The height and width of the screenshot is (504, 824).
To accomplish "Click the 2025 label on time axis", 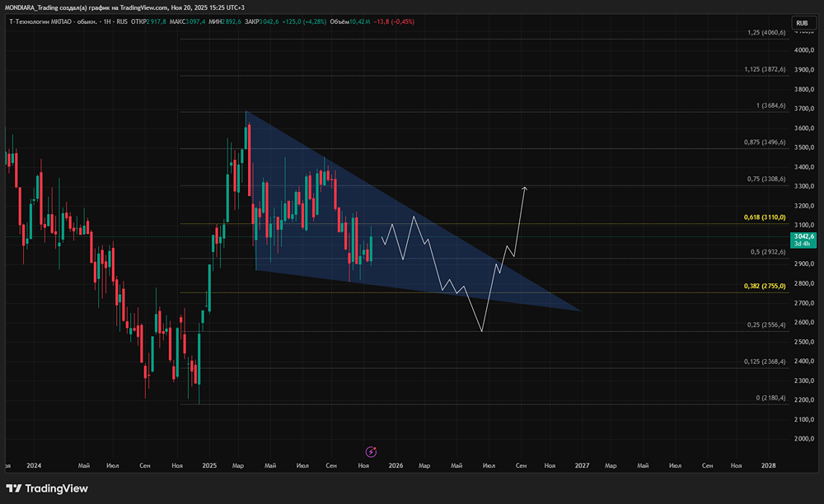I will (x=209, y=465).
